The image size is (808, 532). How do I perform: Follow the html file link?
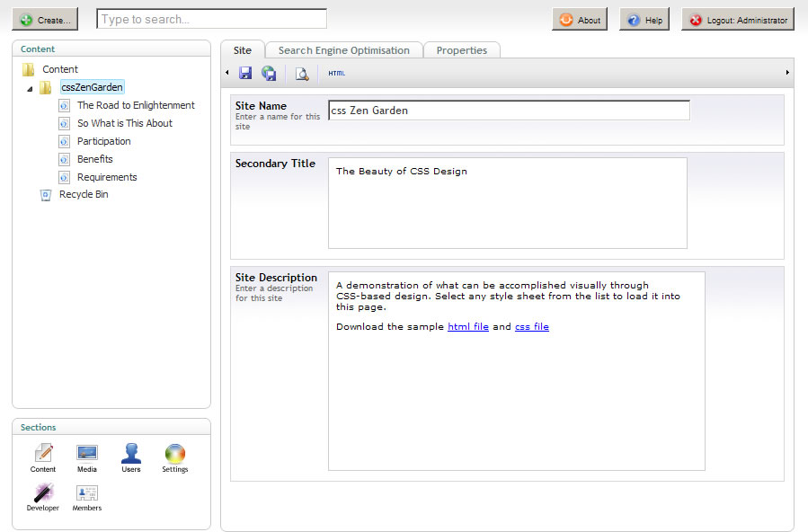(468, 326)
